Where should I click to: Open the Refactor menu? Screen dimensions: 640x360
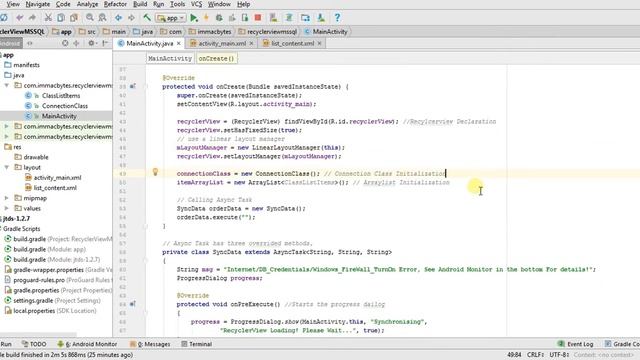(x=115, y=4)
